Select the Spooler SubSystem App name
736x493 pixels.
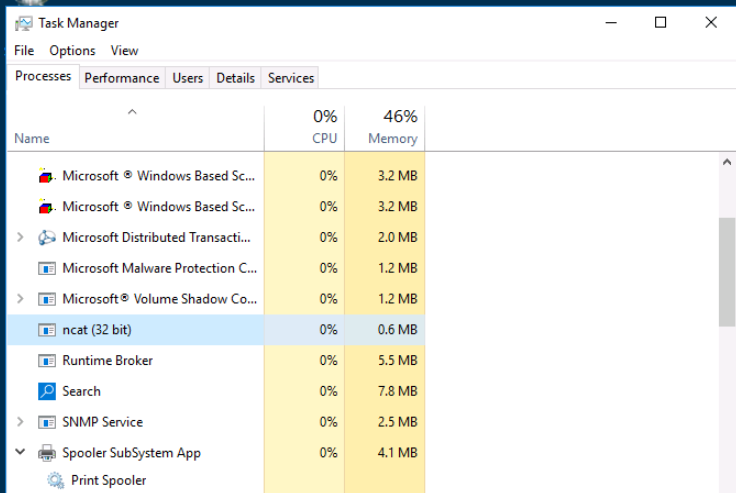point(131,453)
